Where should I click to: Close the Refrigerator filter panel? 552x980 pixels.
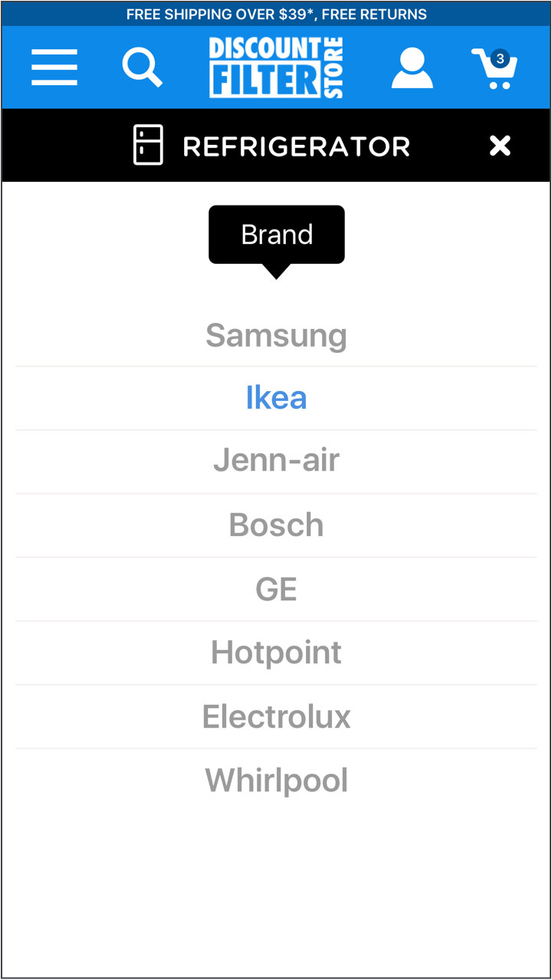500,146
